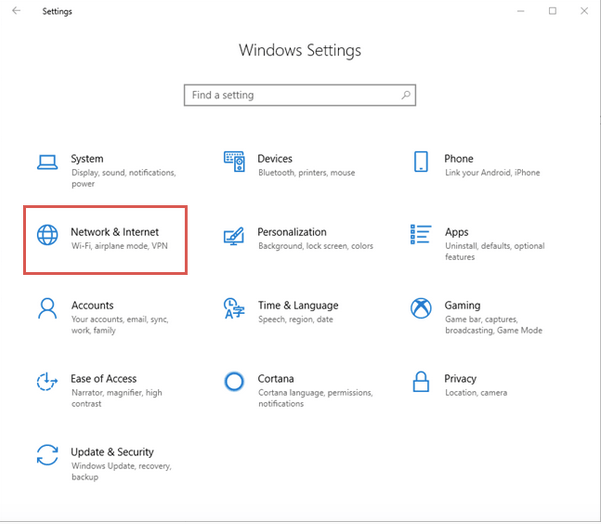Open the Devices keyboard and speaker icon

pos(234,161)
